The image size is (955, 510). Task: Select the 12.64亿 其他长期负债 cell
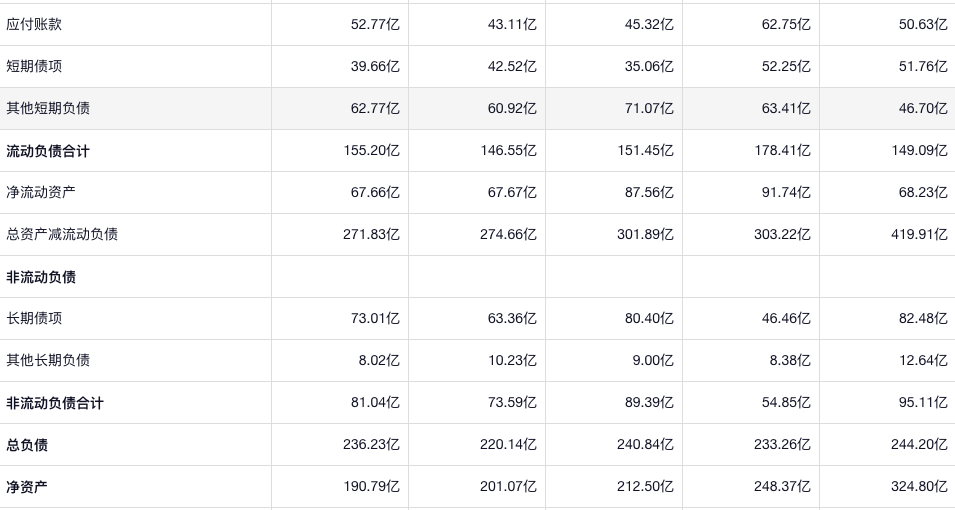[923, 360]
